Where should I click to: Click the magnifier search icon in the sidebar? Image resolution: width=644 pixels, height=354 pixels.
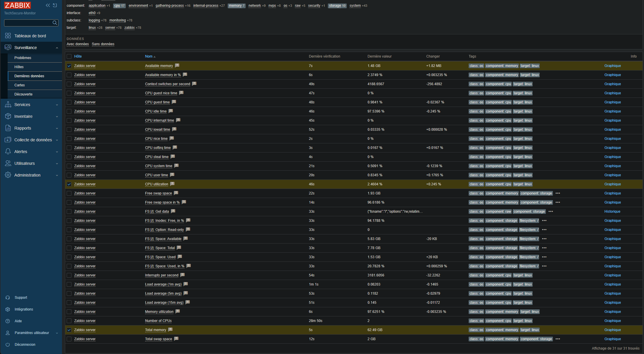point(55,23)
